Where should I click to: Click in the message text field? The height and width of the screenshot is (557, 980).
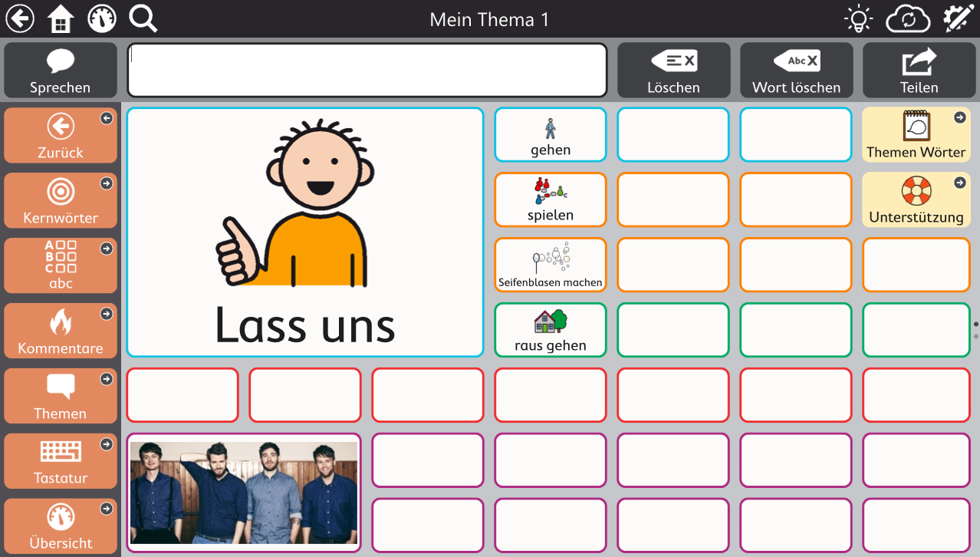click(367, 70)
